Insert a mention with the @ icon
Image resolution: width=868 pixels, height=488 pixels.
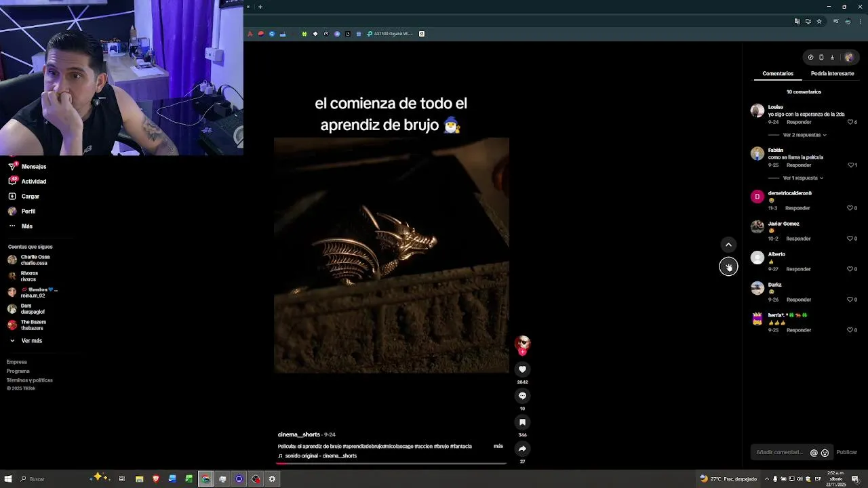[x=814, y=453]
